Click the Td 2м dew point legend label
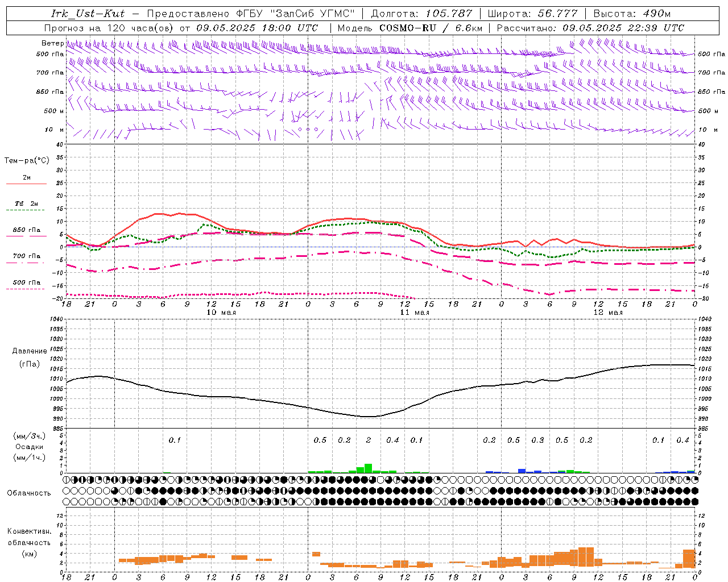Image resolution: width=728 pixels, height=582 pixels. coord(27,203)
